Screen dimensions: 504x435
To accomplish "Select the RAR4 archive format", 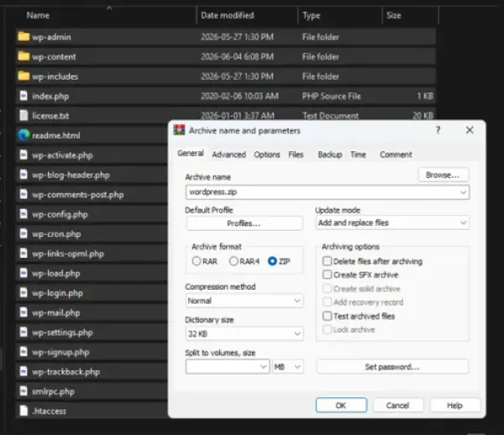I will click(234, 261).
